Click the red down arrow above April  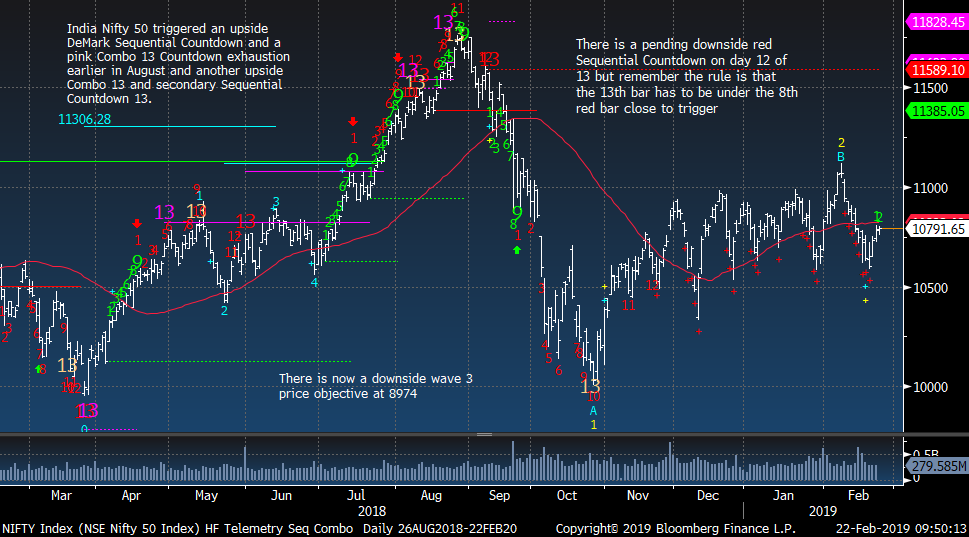click(x=137, y=224)
